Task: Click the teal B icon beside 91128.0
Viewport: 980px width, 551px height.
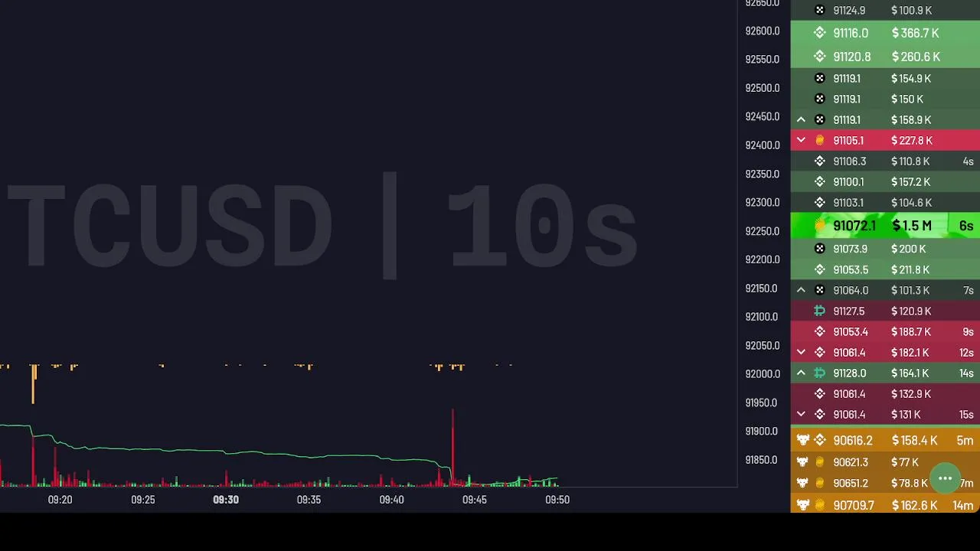Action: coord(819,373)
